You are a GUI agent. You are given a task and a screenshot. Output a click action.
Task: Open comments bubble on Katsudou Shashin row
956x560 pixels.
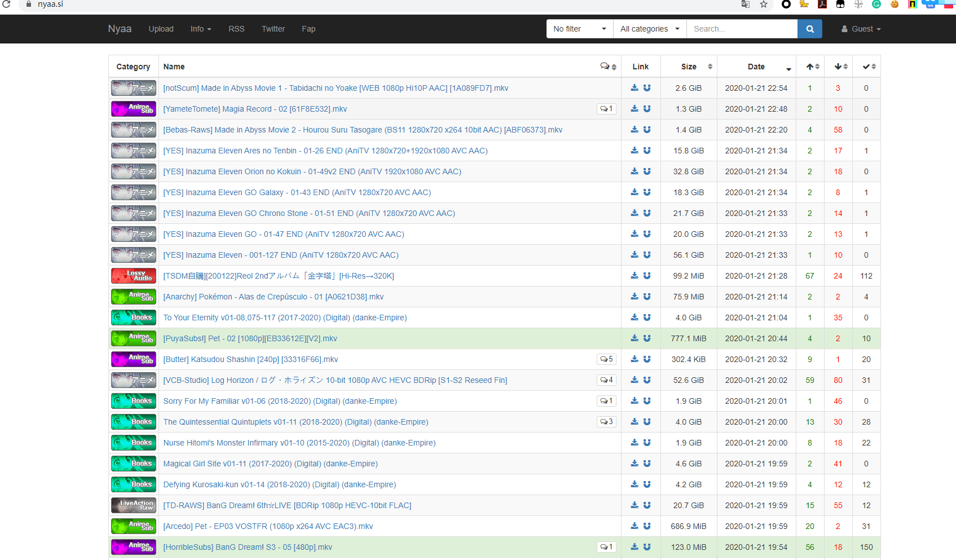tap(606, 359)
